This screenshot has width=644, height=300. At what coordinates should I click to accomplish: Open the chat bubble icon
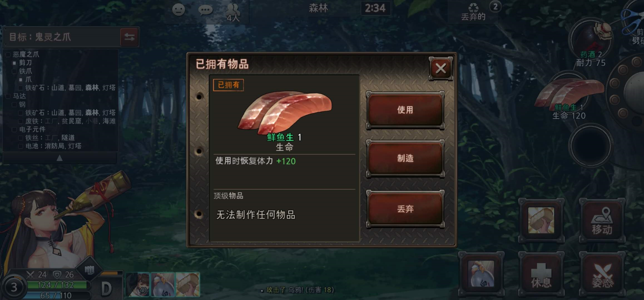click(x=205, y=10)
